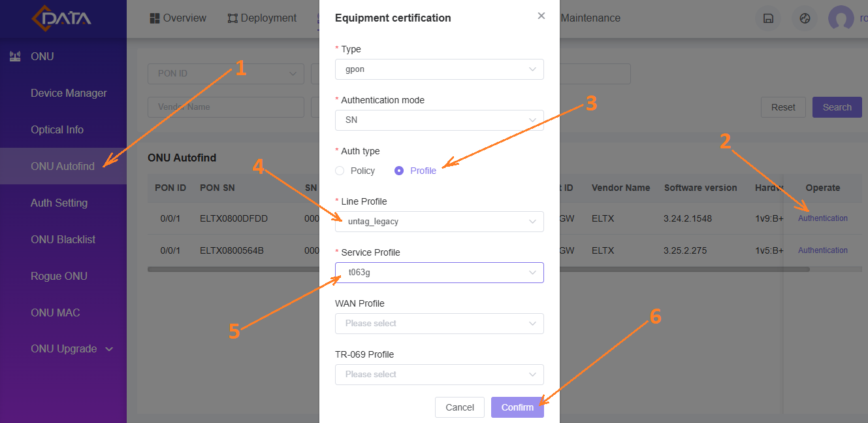The height and width of the screenshot is (423, 868).
Task: Close the Equipment certification dialog
Action: point(541,16)
